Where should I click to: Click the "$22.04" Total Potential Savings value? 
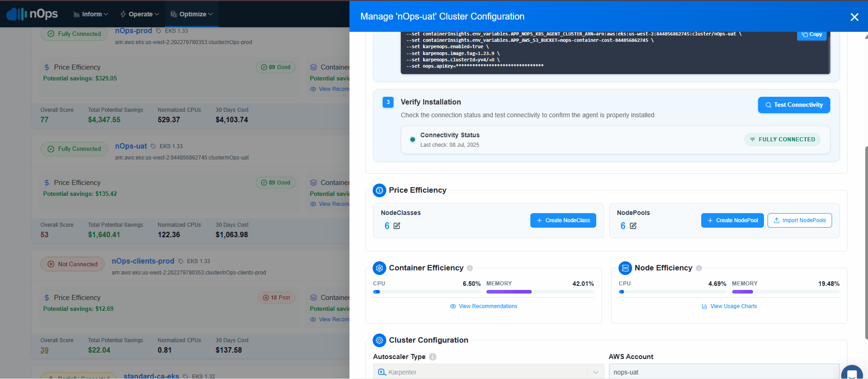(x=99, y=350)
